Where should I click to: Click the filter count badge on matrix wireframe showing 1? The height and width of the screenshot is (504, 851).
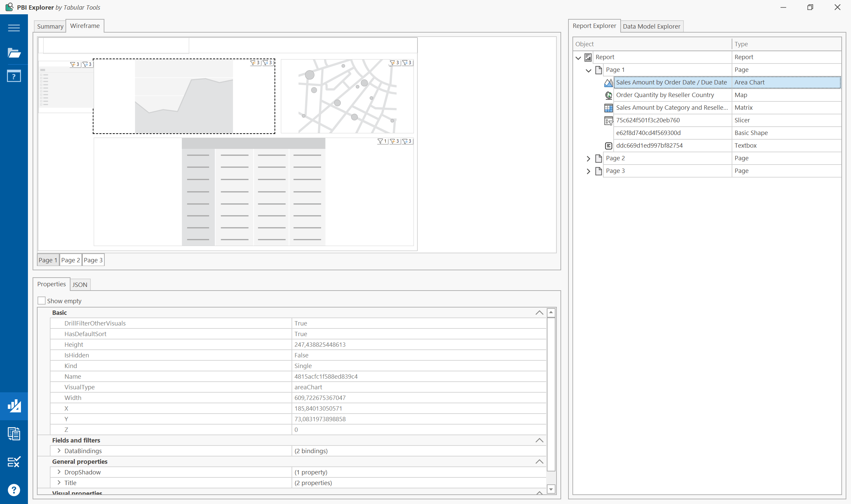[382, 141]
